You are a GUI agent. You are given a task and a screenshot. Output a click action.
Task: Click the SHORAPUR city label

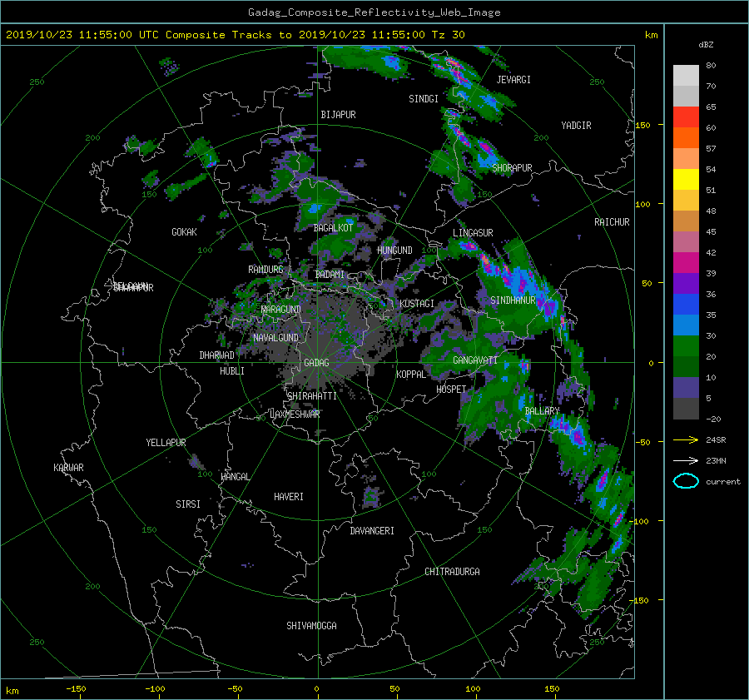tap(512, 168)
